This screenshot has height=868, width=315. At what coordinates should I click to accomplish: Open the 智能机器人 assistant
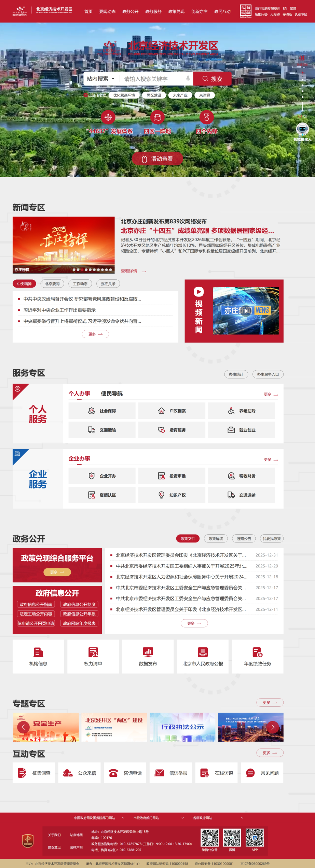click(x=302, y=132)
